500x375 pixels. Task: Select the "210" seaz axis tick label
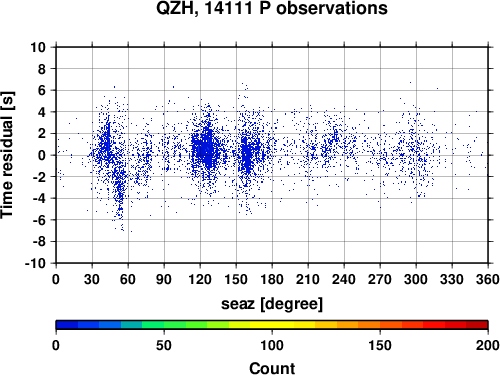click(308, 279)
